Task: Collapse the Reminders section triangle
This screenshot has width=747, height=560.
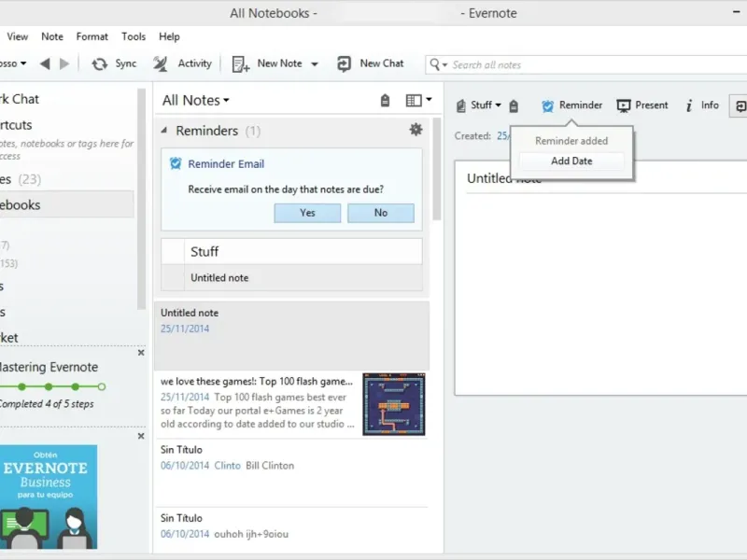Action: click(164, 130)
